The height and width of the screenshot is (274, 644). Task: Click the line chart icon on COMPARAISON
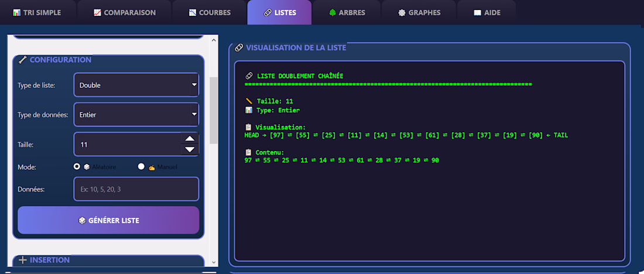pos(97,13)
